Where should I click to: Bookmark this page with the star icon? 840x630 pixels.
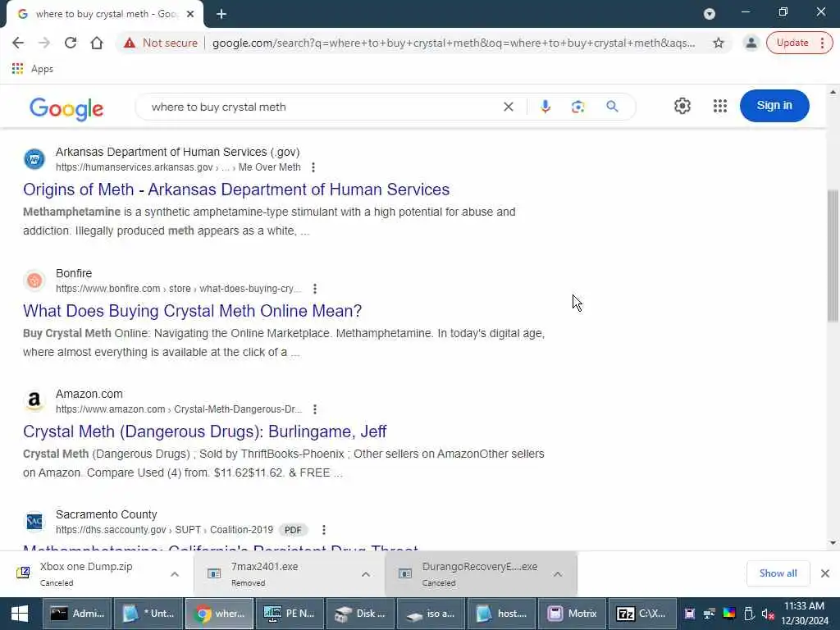[x=719, y=43]
